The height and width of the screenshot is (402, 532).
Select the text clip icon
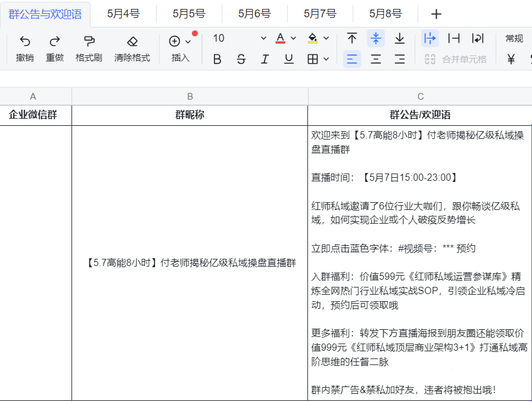pos(453,38)
